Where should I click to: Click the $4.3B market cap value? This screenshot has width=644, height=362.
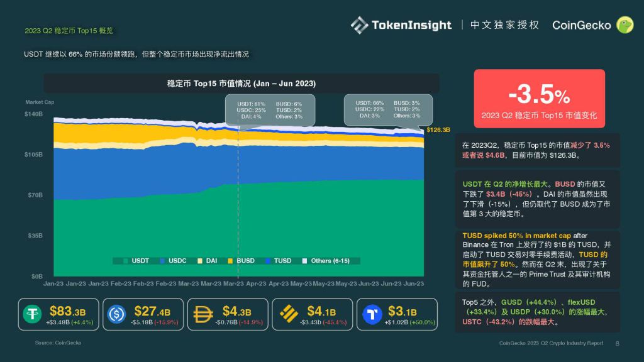pos(237,312)
